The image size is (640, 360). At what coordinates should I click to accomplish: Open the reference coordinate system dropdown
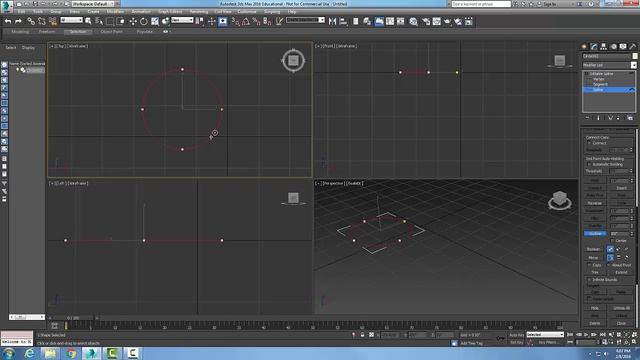(182, 20)
